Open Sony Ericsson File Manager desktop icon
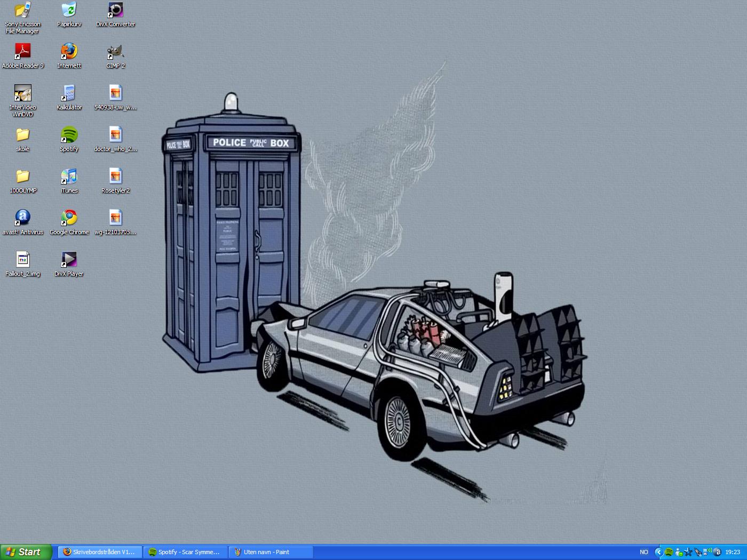This screenshot has width=747, height=560. pyautogui.click(x=22, y=18)
